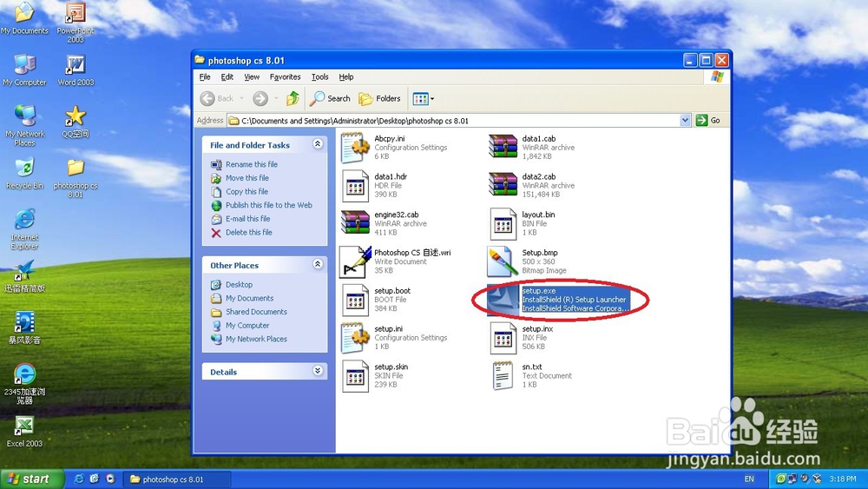Select the setup.skin file icon
This screenshot has width=868, height=489.
(355, 375)
